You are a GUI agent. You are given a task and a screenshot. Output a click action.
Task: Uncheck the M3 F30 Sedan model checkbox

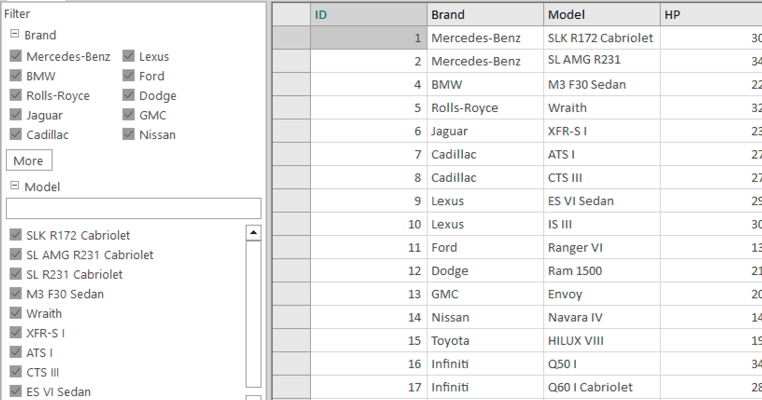coord(16,294)
